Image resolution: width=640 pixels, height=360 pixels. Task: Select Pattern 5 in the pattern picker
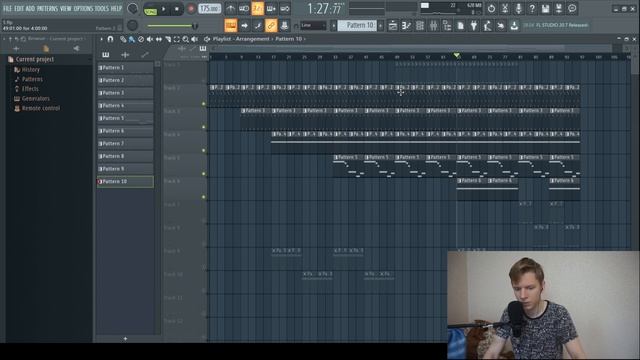(x=125, y=118)
